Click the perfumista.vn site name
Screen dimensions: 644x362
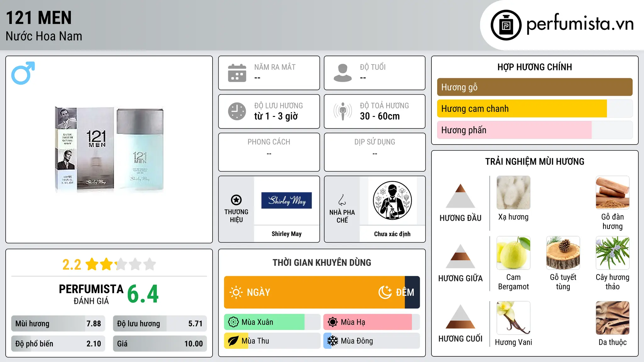(580, 24)
